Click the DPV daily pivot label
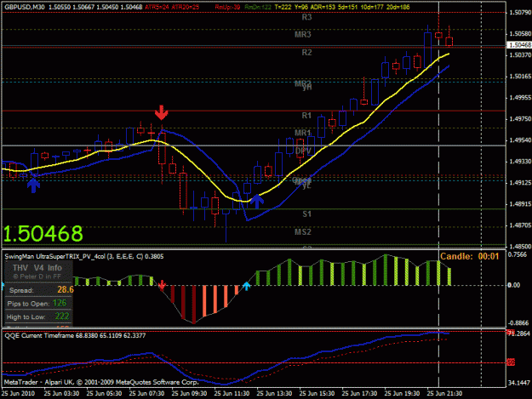Viewport: 532px width, 399px height. tap(303, 151)
